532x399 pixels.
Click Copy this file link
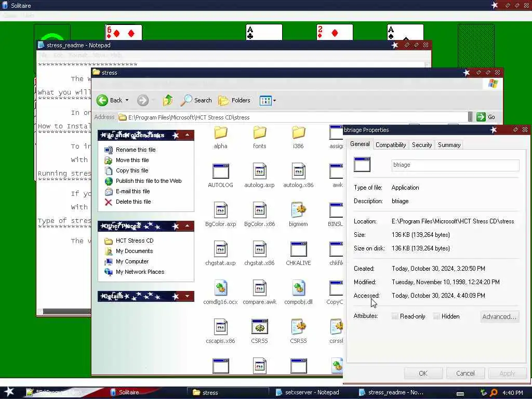point(132,170)
